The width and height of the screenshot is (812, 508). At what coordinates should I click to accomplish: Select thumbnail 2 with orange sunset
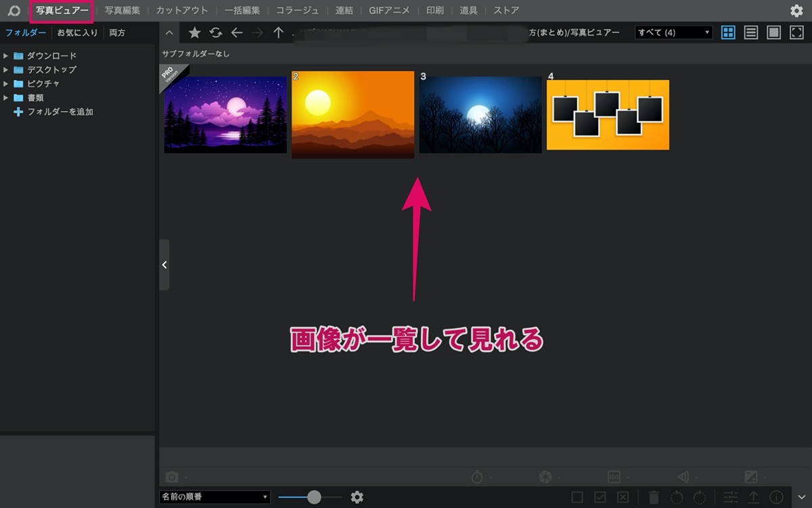point(353,114)
